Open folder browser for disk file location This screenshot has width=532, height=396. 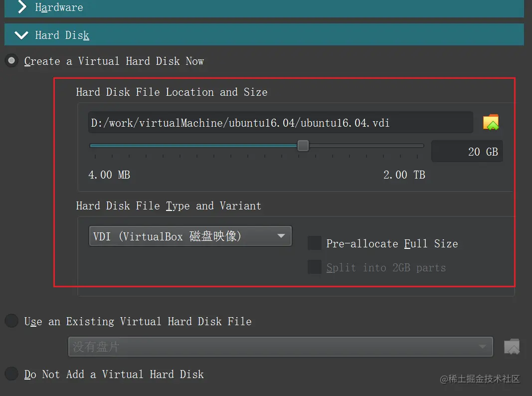[x=491, y=123]
